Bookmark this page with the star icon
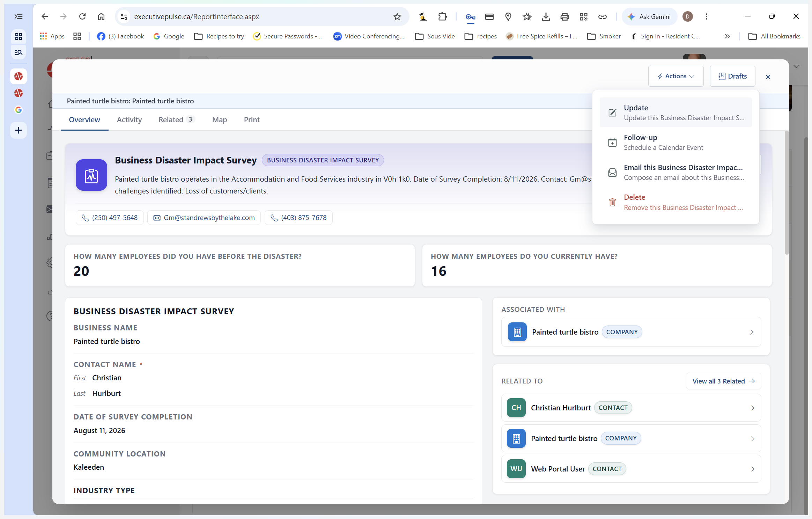This screenshot has width=812, height=519. click(397, 16)
